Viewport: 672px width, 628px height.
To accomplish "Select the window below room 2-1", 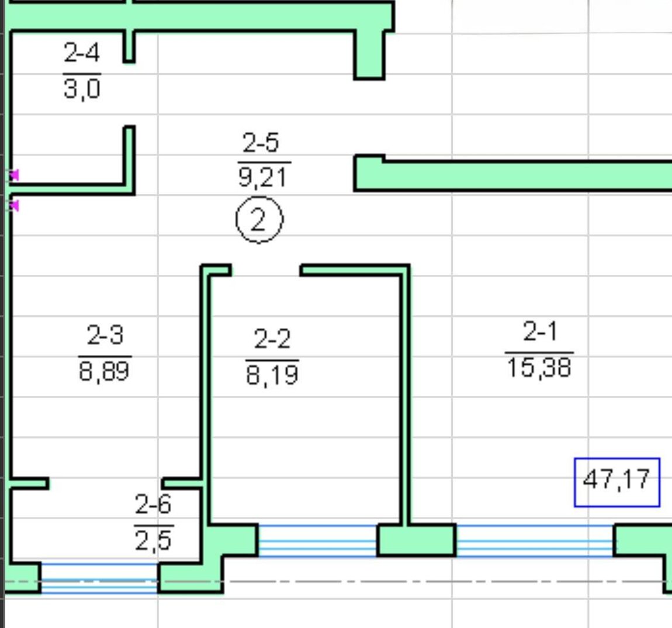I will coord(534,540).
